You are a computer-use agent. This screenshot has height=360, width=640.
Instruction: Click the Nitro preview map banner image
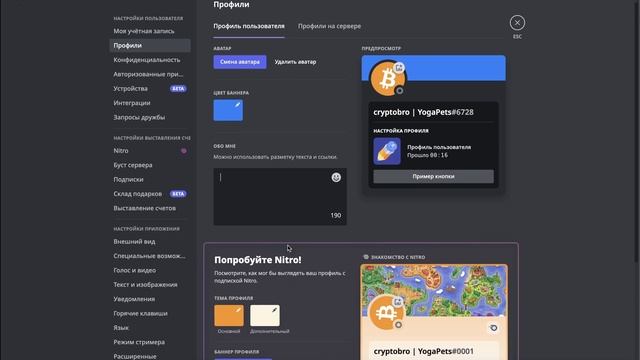(434, 290)
